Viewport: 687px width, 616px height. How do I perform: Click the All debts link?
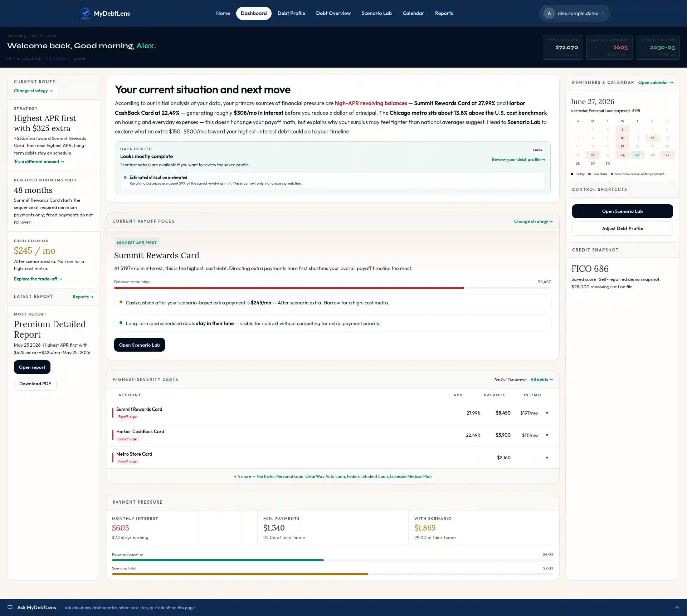[x=542, y=380]
